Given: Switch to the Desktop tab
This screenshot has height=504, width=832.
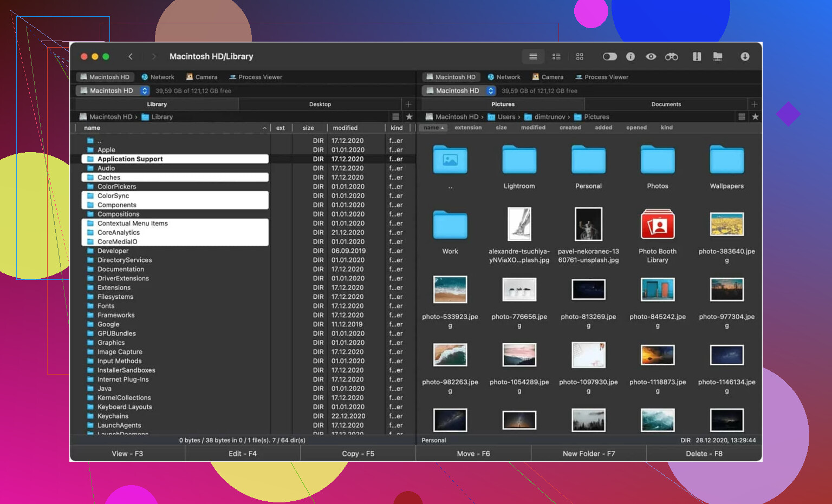Looking at the screenshot, I should (x=320, y=104).
